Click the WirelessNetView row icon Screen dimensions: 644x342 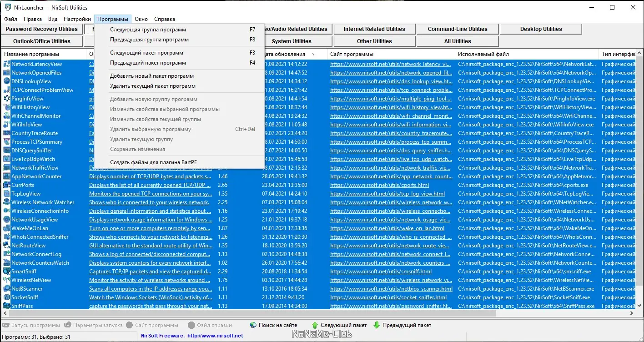coord(7,280)
